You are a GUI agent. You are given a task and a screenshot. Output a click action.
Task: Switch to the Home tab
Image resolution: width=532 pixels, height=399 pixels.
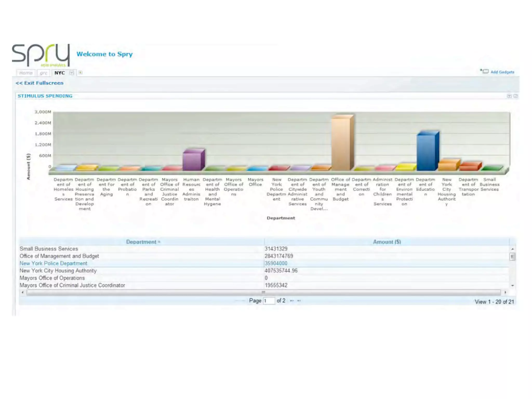pyautogui.click(x=26, y=73)
